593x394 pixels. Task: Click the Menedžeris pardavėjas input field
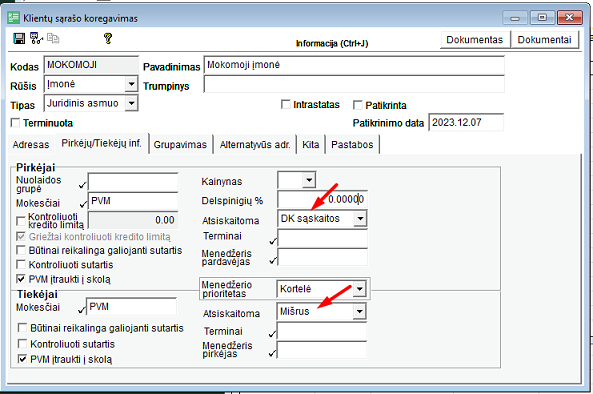point(322,257)
